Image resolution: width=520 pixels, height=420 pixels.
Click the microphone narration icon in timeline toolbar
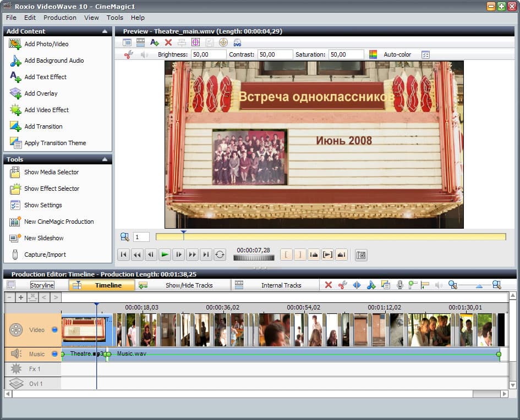tap(400, 285)
